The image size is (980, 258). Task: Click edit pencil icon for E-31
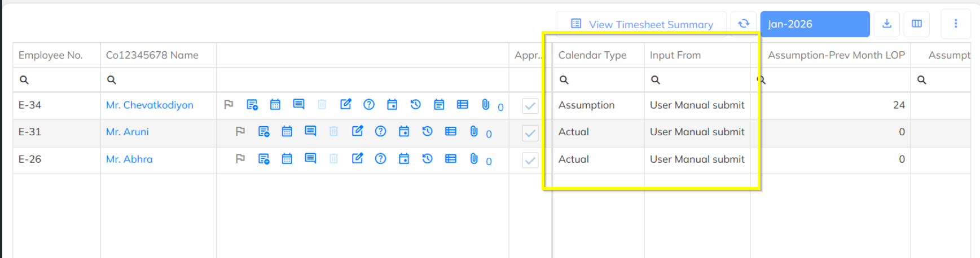(x=357, y=131)
